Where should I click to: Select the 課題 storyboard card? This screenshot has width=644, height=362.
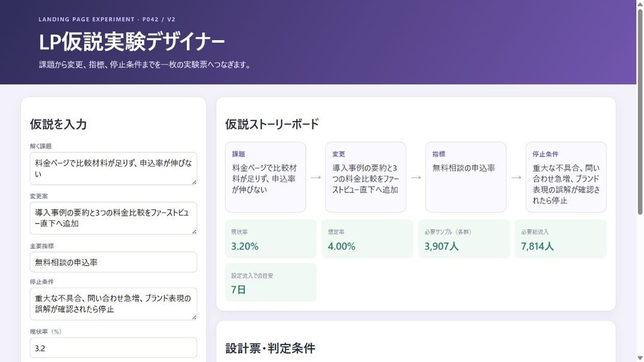(x=265, y=177)
